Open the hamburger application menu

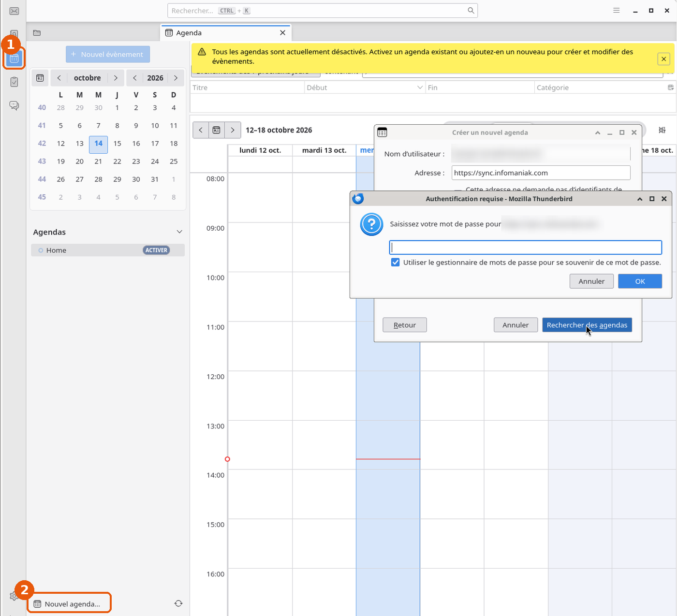click(x=616, y=10)
